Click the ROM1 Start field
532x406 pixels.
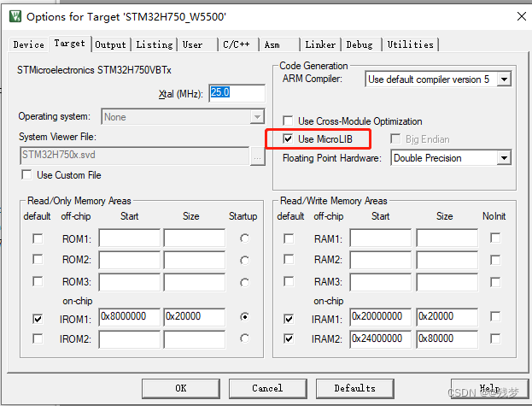(129, 238)
